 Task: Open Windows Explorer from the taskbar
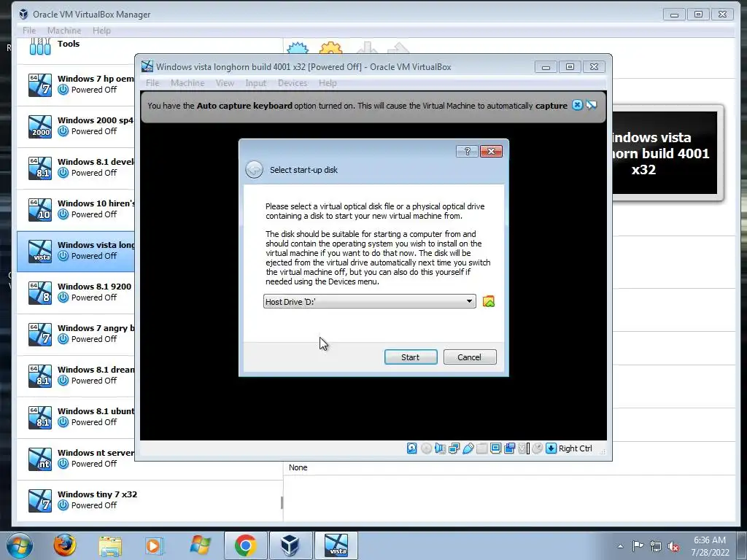point(110,545)
